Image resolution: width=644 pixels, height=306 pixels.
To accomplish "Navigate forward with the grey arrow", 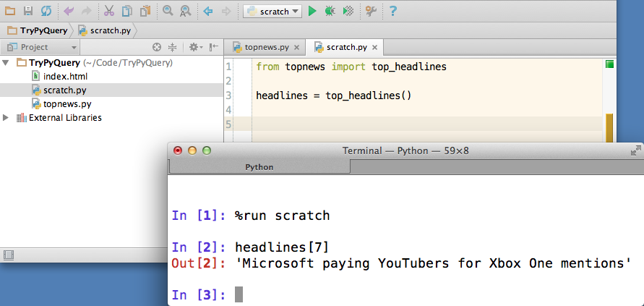I will point(226,11).
